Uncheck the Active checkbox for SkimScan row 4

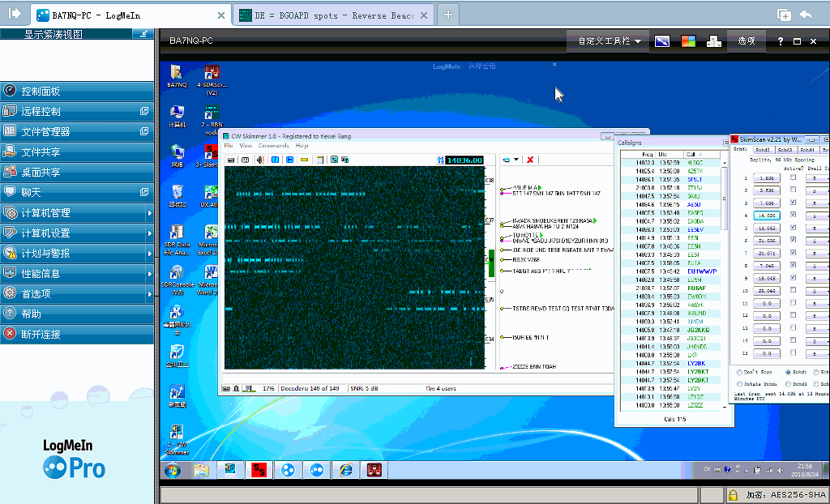(793, 215)
